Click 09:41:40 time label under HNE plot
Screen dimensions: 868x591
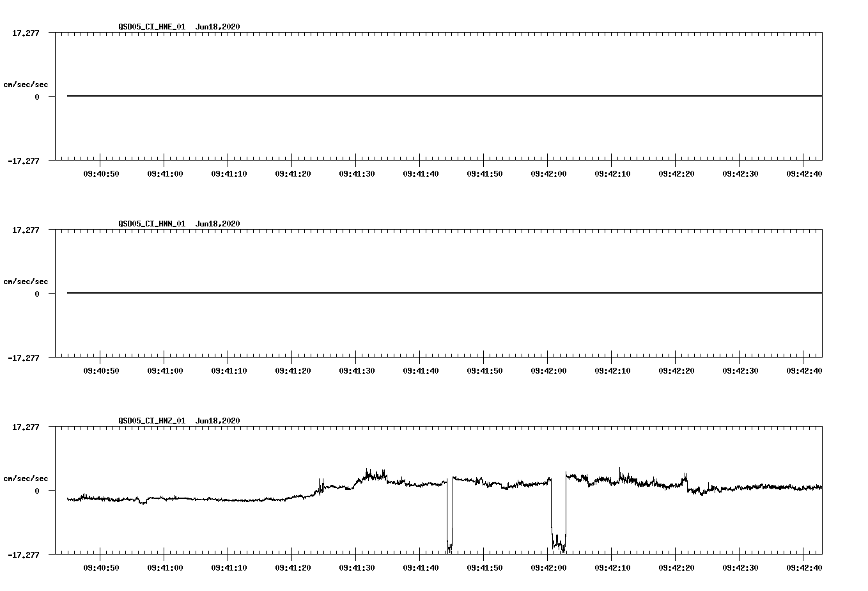tap(421, 174)
